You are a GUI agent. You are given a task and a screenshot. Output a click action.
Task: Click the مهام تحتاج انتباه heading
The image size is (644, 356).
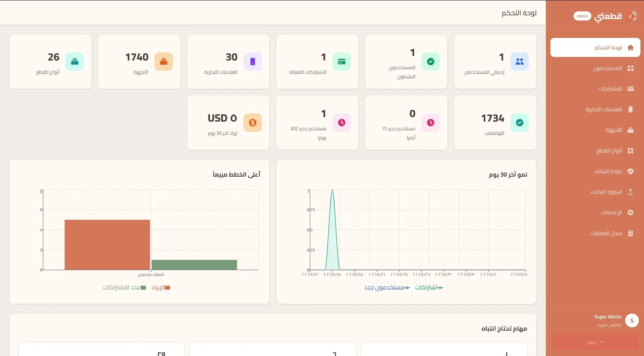click(x=504, y=328)
